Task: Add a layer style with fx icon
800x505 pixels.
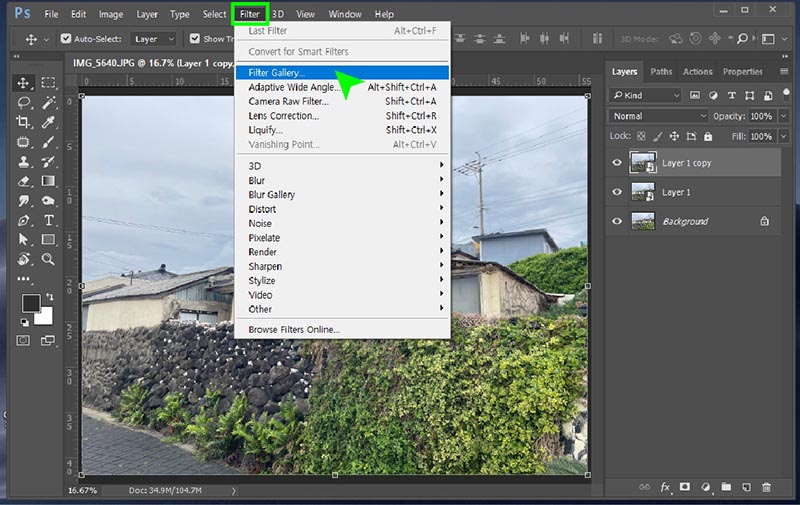Action: pyautogui.click(x=665, y=487)
